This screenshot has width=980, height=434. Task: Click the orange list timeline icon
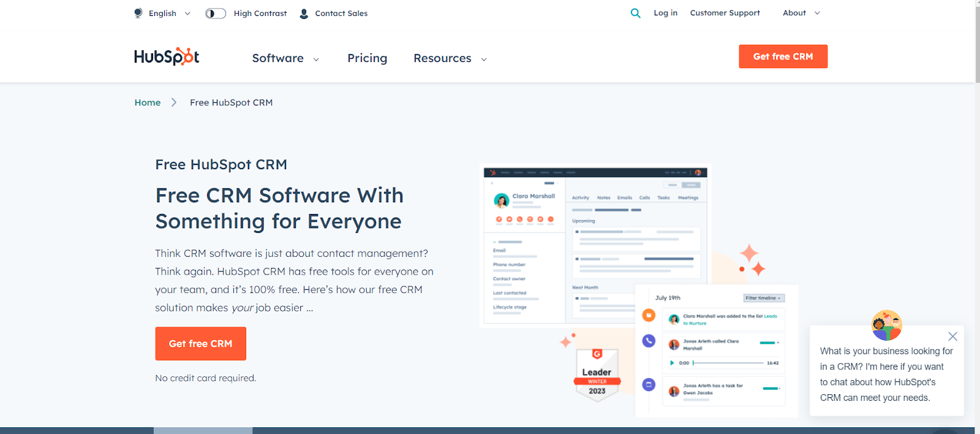(649, 315)
